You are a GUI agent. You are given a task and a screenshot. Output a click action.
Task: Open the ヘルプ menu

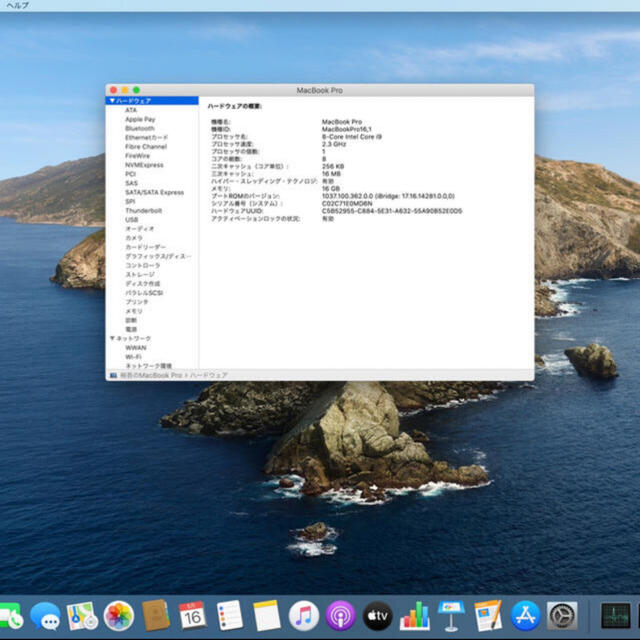[x=18, y=5]
